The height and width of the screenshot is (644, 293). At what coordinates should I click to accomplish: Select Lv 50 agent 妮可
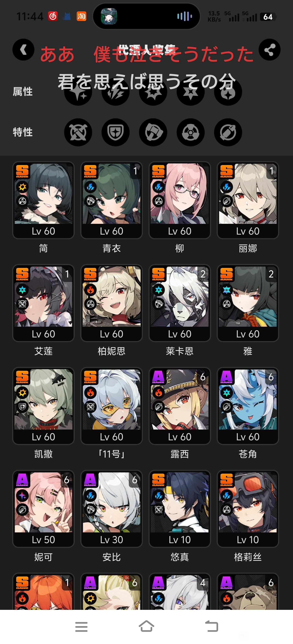[44, 509]
